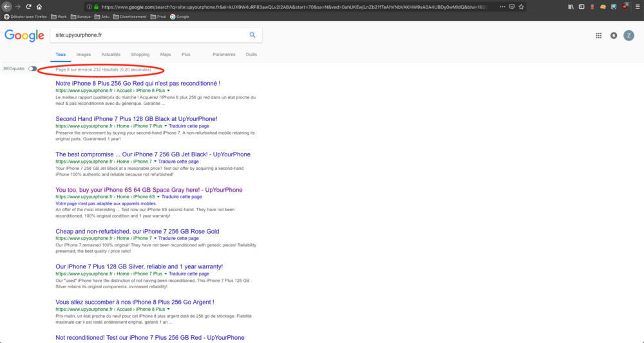Open result "Our iPhone 7 Plus 128 GB Silver"
The image size is (644, 343).
(x=139, y=266)
